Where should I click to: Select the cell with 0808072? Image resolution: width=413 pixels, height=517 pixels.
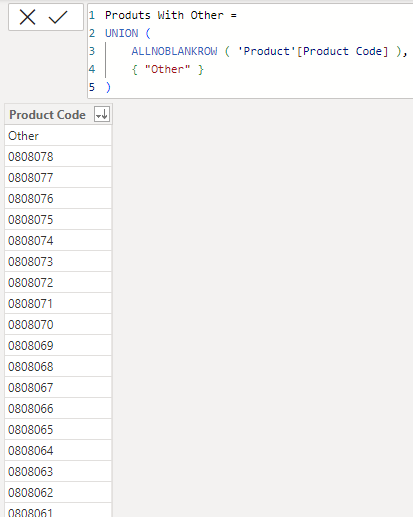click(x=58, y=283)
